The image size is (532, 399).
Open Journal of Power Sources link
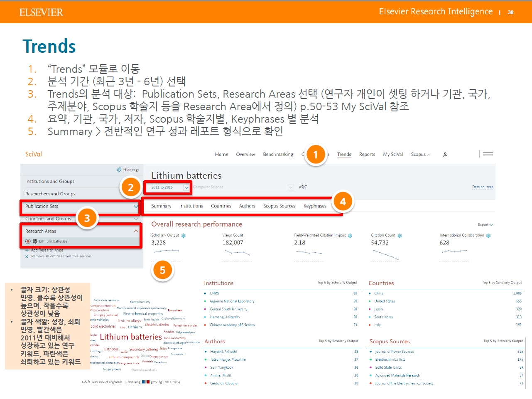click(395, 352)
